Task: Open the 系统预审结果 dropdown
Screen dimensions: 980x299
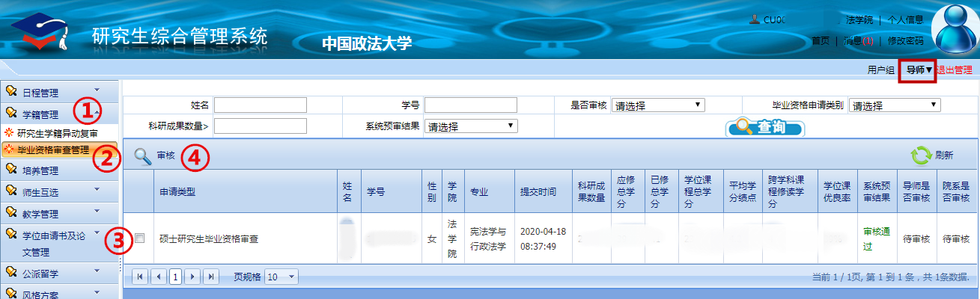Action: point(470,126)
